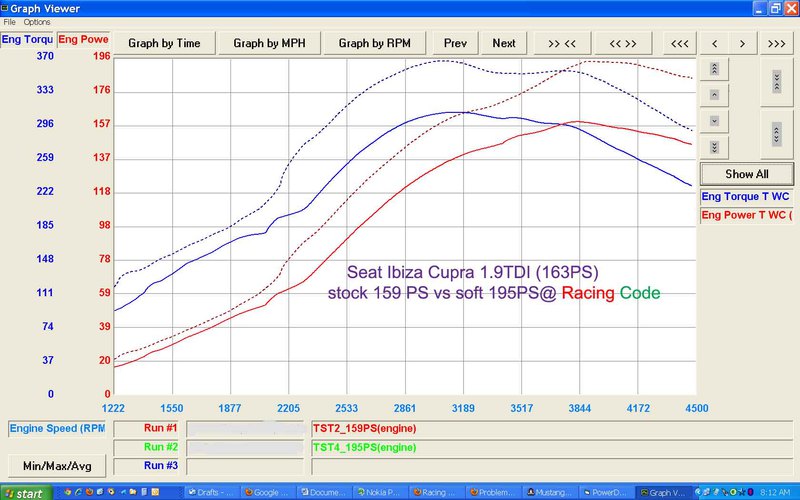Click the triple-up chevron vertical shift button
This screenshot has width=800, height=500.
tap(714, 68)
